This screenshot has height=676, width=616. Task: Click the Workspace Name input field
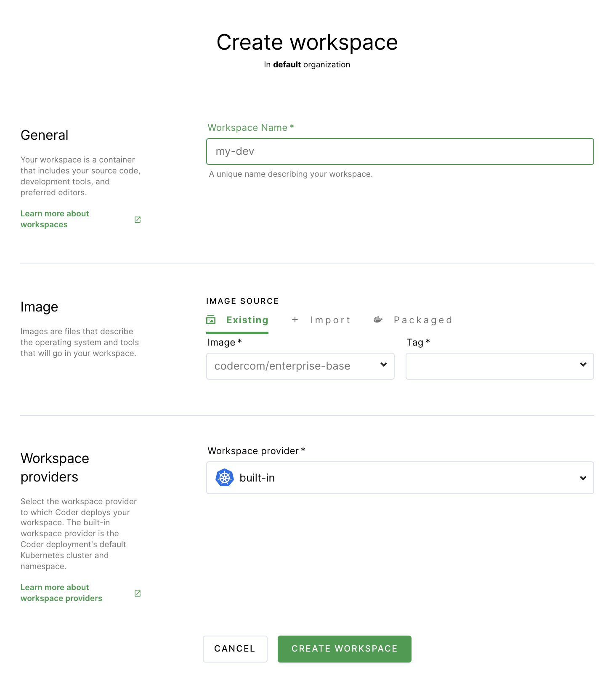400,152
